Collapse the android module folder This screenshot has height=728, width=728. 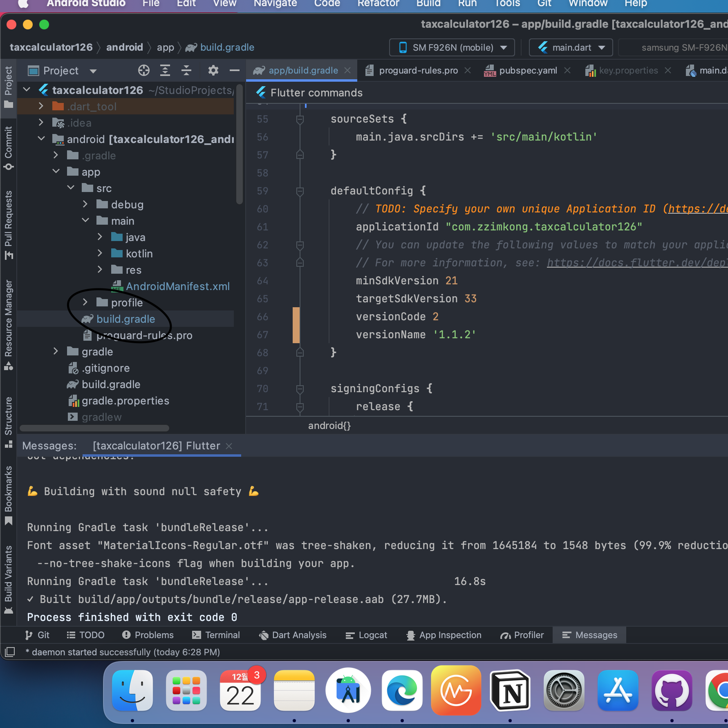pos(41,139)
